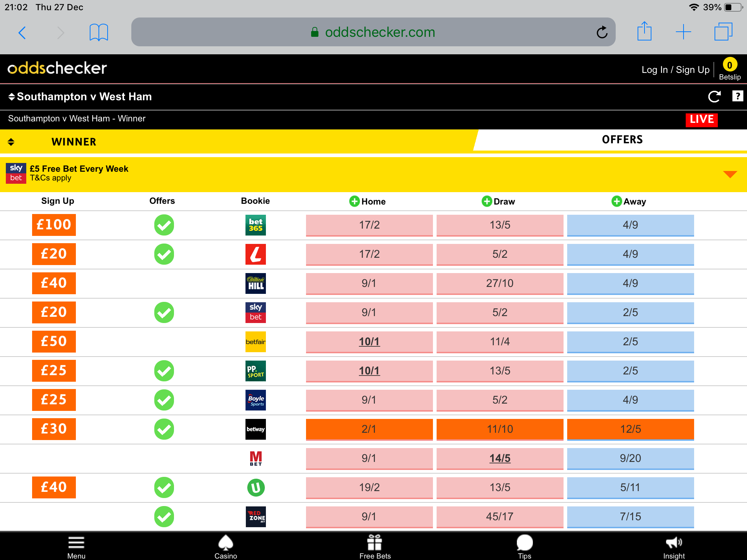Toggle offers checkmark for Paddy Power row
Viewport: 747px width, 560px height.
point(164,371)
